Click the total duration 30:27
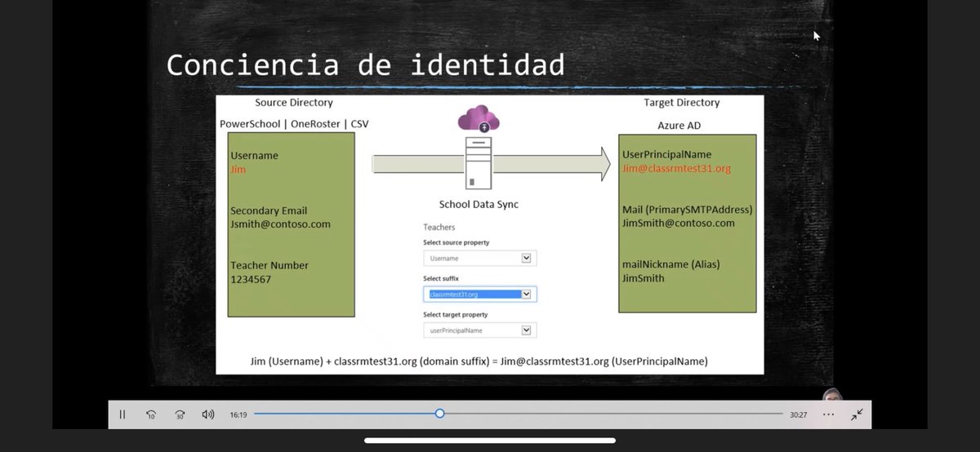The height and width of the screenshot is (452, 980). (x=798, y=414)
